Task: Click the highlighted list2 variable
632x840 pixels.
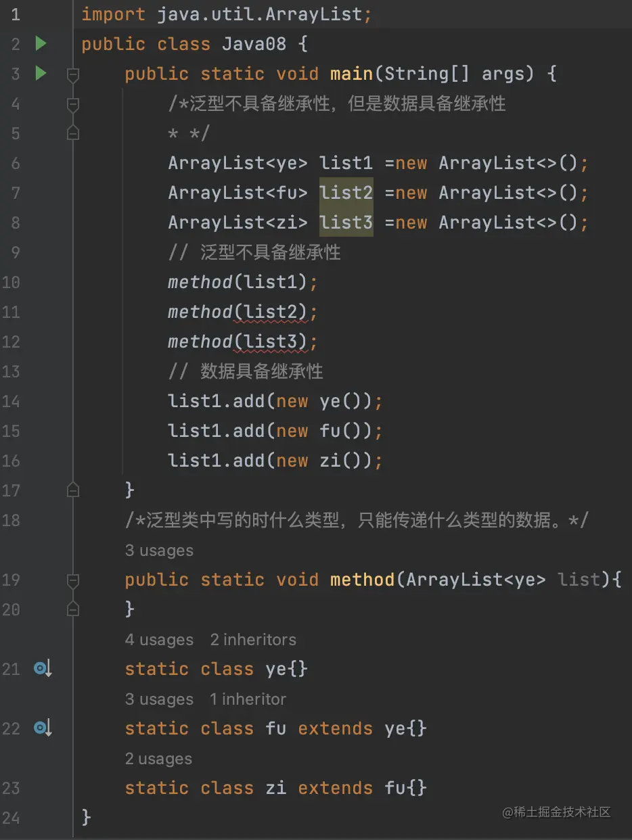Action: click(346, 192)
